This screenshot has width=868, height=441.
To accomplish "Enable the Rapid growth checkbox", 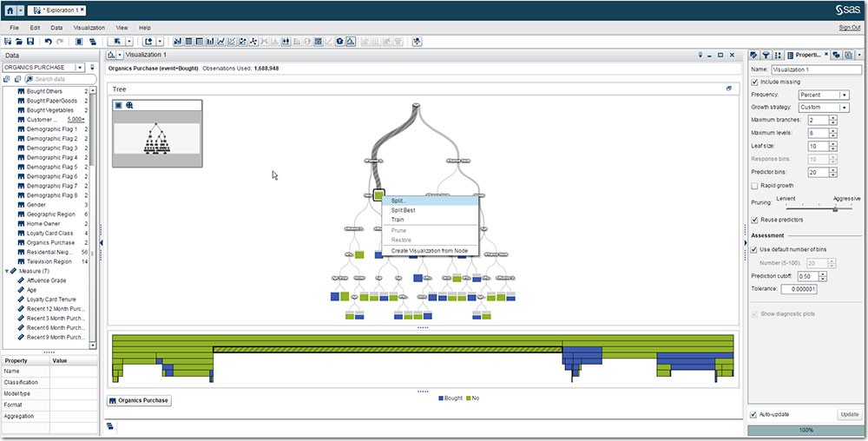I will (754, 186).
